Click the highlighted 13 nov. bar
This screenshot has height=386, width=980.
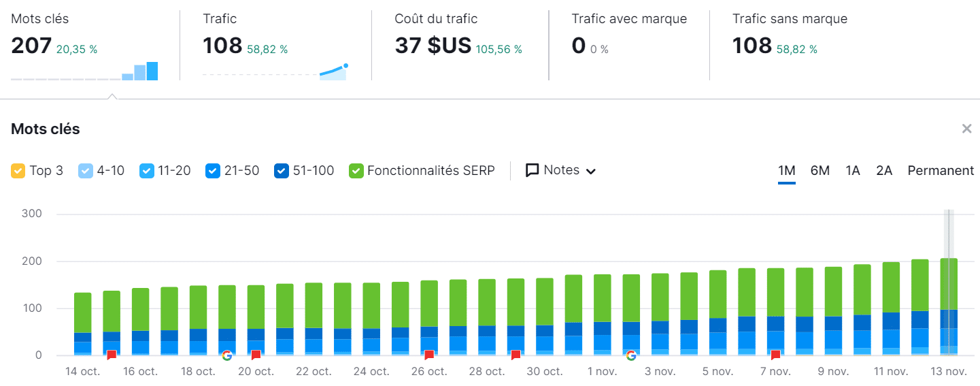point(949,307)
